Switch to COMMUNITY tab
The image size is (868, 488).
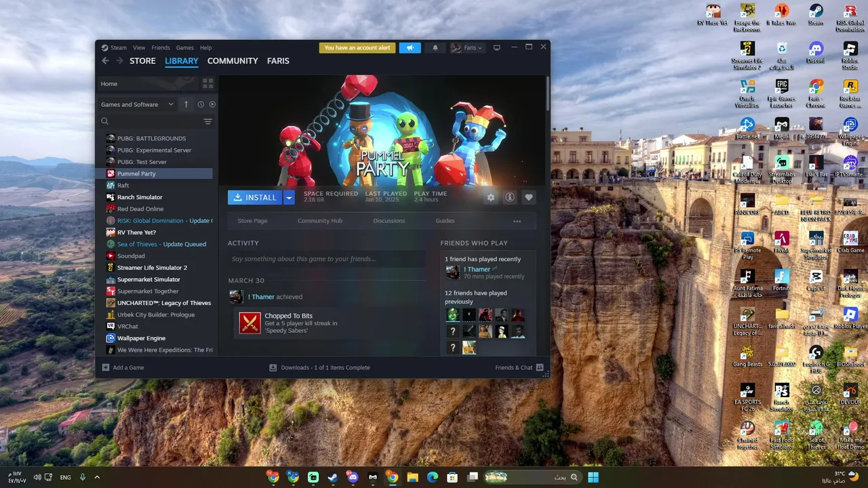pyautogui.click(x=233, y=60)
